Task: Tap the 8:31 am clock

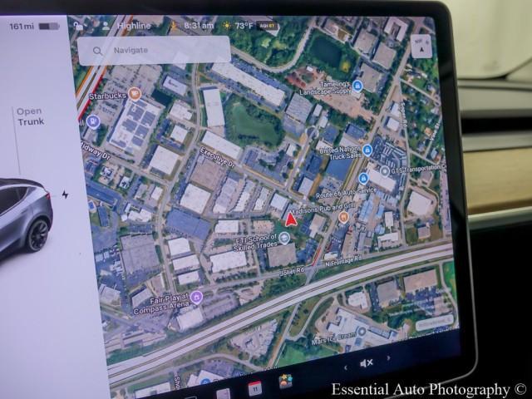Action: (x=199, y=26)
